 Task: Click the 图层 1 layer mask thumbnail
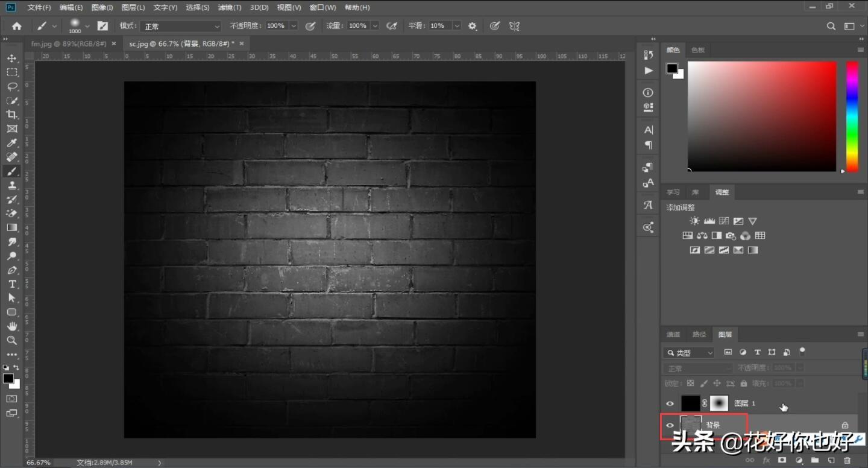719,403
